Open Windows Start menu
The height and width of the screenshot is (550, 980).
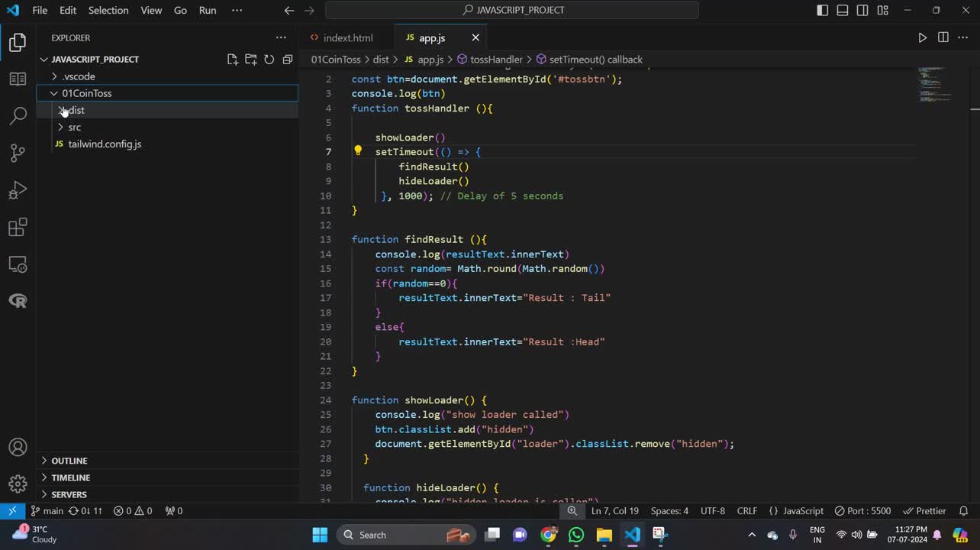pyautogui.click(x=320, y=535)
